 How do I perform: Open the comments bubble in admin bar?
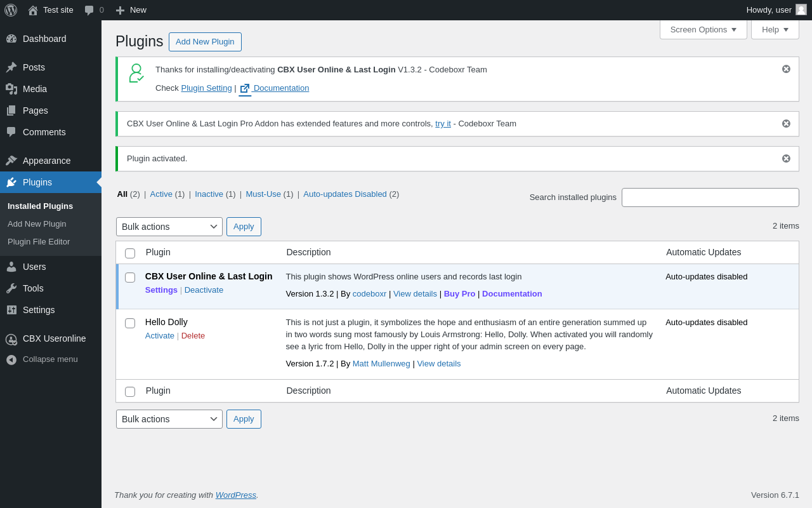point(89,10)
